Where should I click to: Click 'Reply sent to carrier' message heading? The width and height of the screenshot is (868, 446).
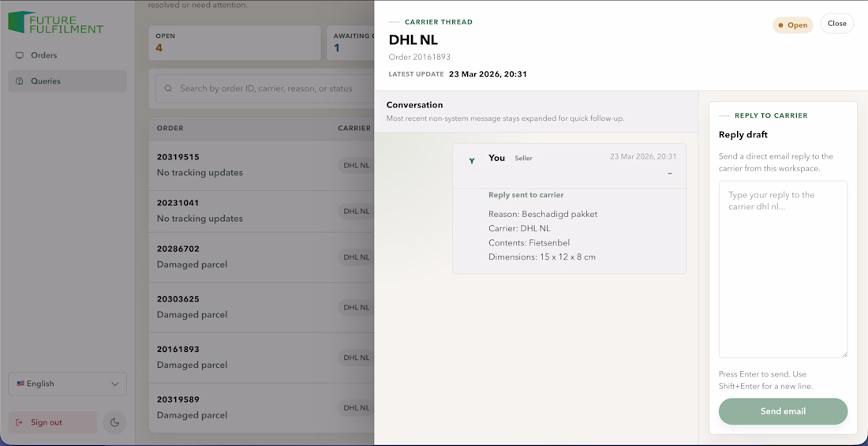click(526, 195)
